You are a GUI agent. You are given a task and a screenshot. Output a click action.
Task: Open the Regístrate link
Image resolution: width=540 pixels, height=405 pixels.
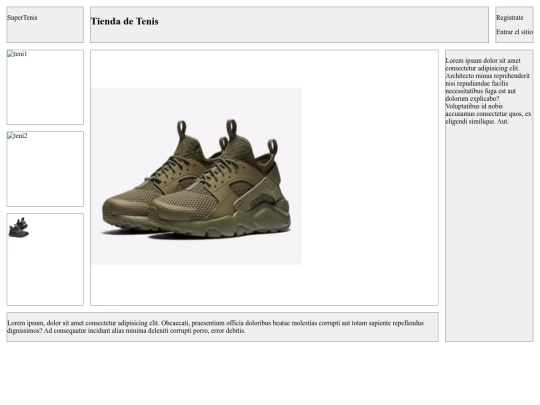point(510,18)
